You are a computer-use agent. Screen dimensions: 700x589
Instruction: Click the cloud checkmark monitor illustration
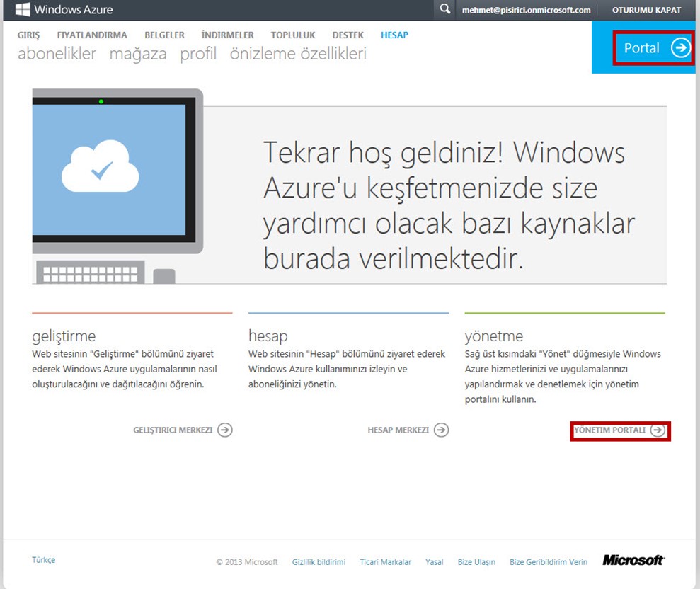[117, 185]
